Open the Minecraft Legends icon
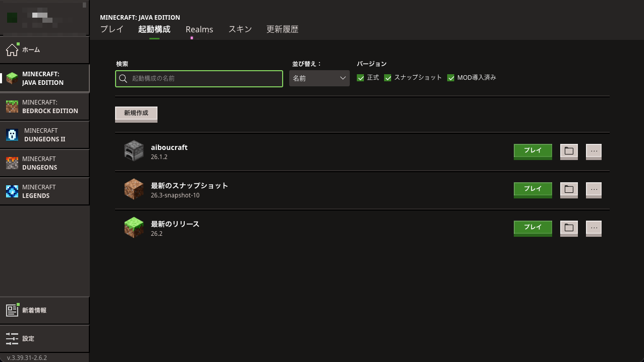The image size is (644, 362). [12, 191]
